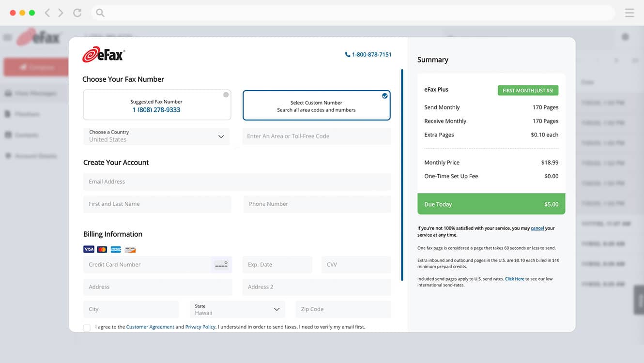Click the browser search magnifier icon
This screenshot has height=363, width=644.
[x=100, y=13]
